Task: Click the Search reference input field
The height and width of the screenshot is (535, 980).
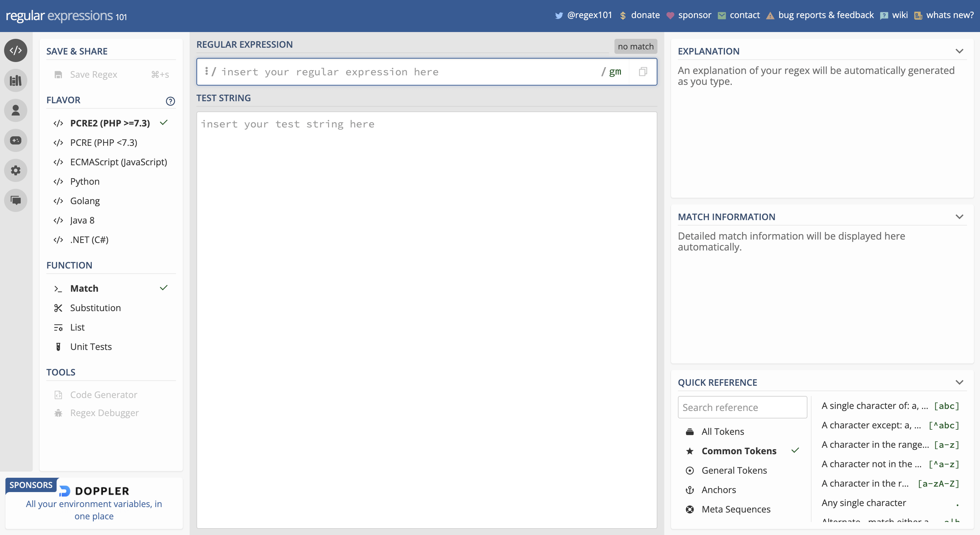Action: click(742, 407)
